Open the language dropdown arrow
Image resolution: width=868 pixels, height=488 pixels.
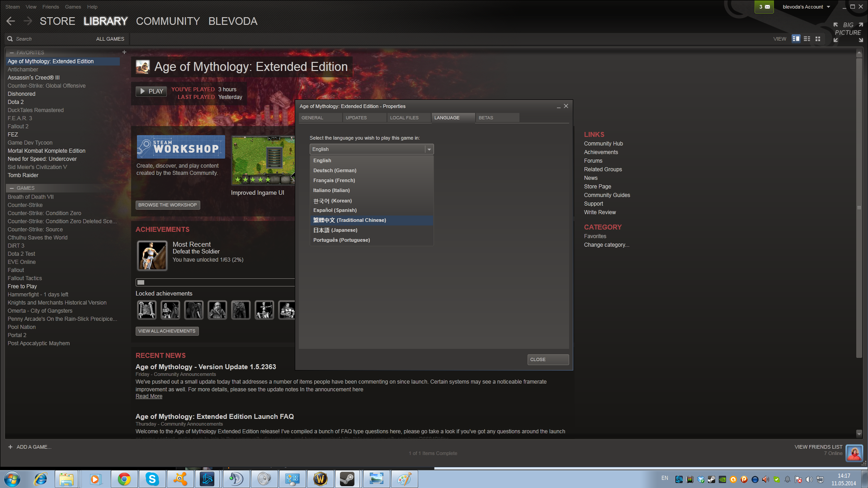pos(429,149)
